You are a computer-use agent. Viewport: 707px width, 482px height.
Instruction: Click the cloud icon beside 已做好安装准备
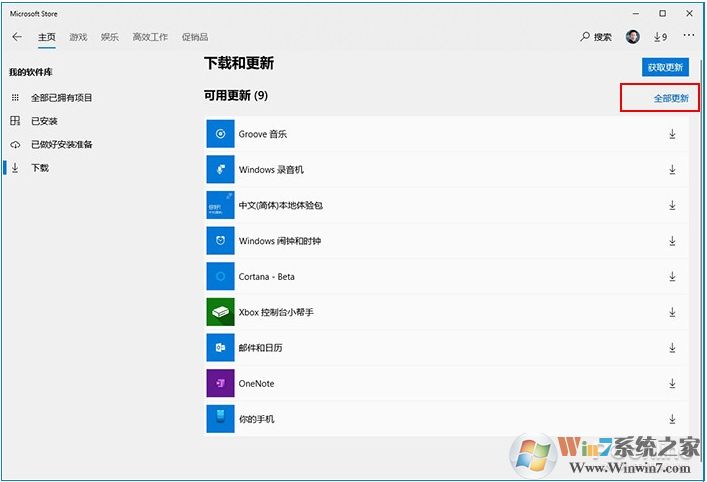click(x=15, y=145)
